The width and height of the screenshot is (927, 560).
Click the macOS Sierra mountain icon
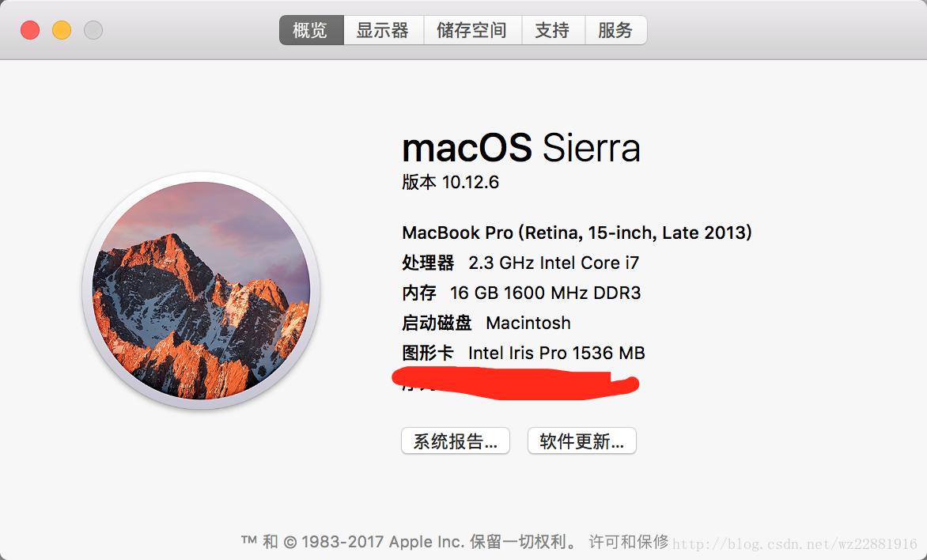point(201,290)
